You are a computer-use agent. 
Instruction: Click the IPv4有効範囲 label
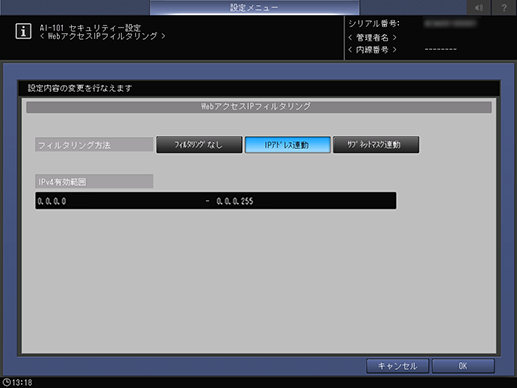pyautogui.click(x=94, y=182)
